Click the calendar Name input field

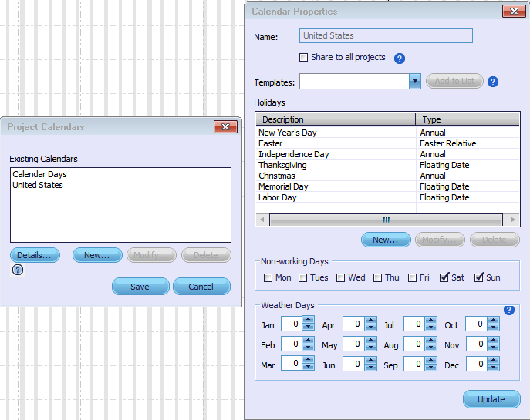pyautogui.click(x=386, y=35)
